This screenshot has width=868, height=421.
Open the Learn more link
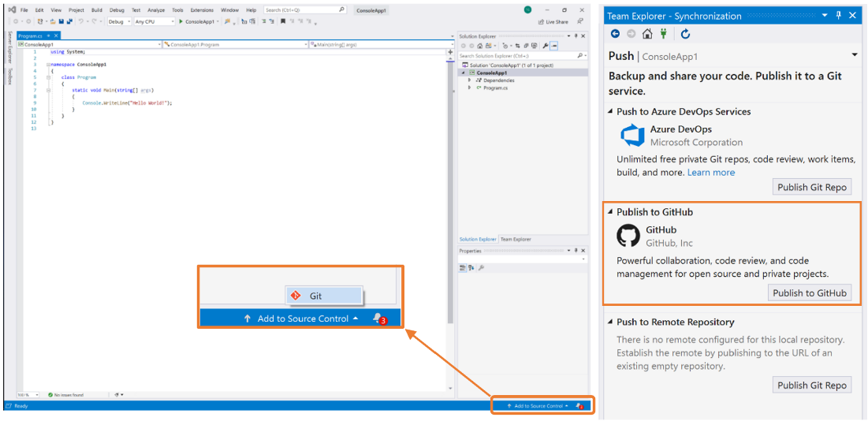(x=711, y=173)
